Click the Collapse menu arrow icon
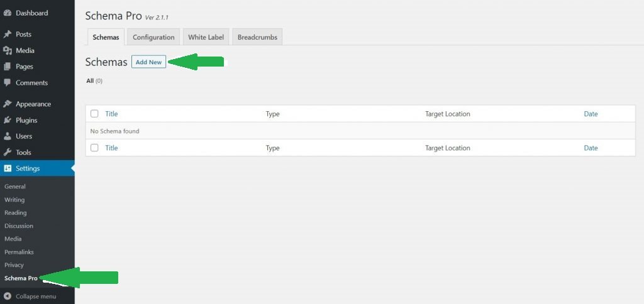Image resolution: width=644 pixels, height=304 pixels. tap(7, 296)
